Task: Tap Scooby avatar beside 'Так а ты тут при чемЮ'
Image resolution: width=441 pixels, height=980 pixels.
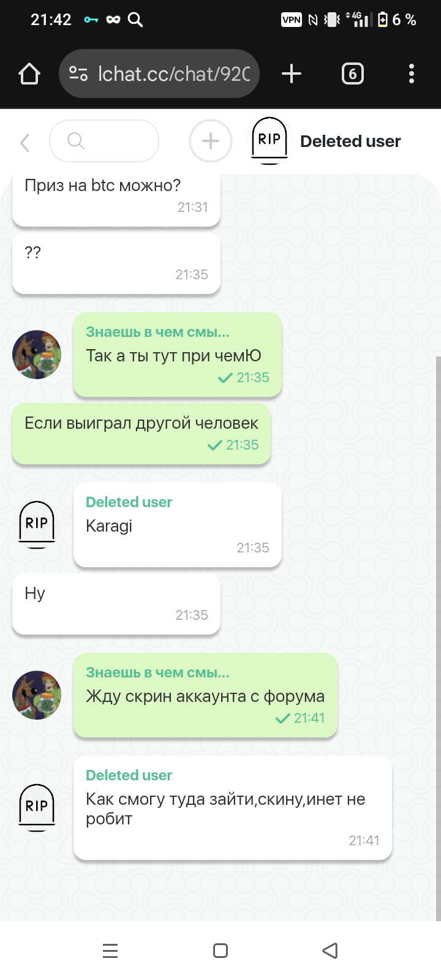Action: pos(37,355)
